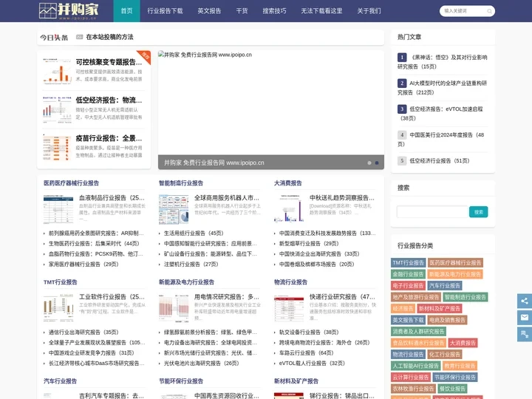Open the 工业软件行业报告 thumbnail

pyautogui.click(x=58, y=308)
